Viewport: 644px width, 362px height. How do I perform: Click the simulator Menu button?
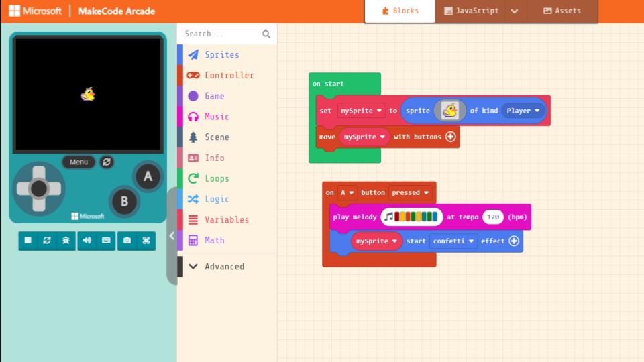coord(78,162)
